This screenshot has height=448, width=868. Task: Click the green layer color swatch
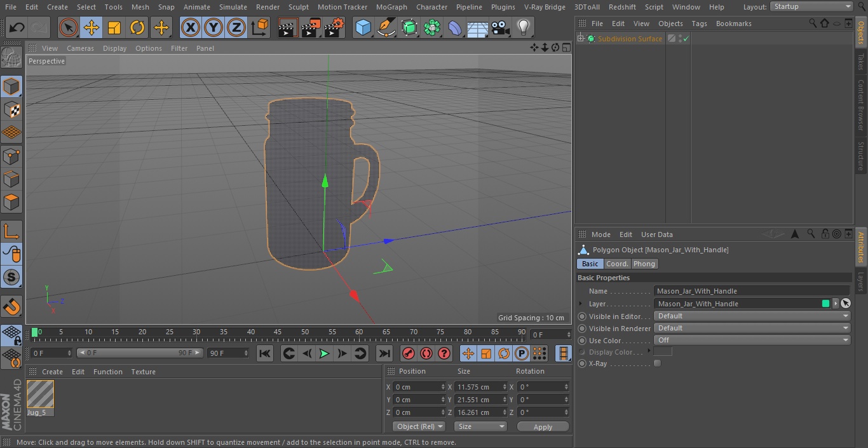(825, 304)
